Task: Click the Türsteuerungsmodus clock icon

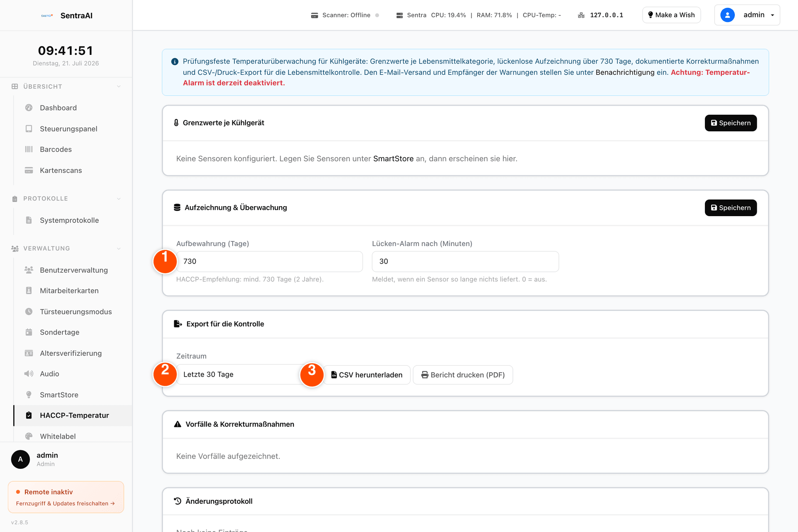Action: tap(29, 311)
